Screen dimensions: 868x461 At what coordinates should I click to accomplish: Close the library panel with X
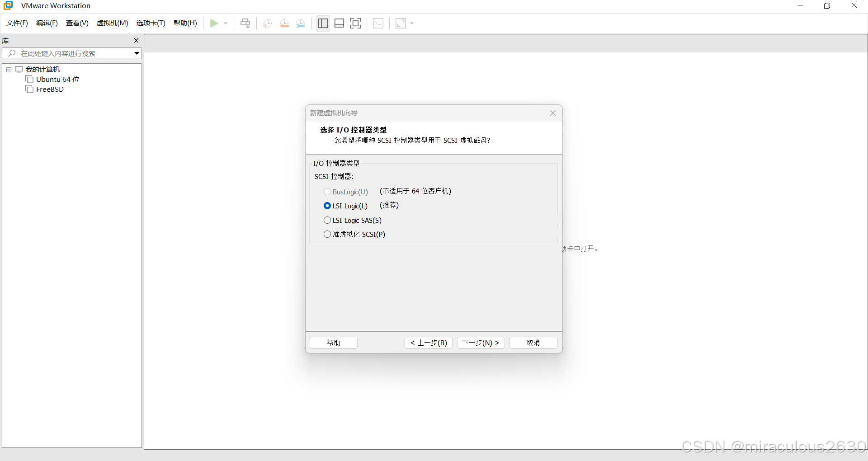pyautogui.click(x=136, y=41)
